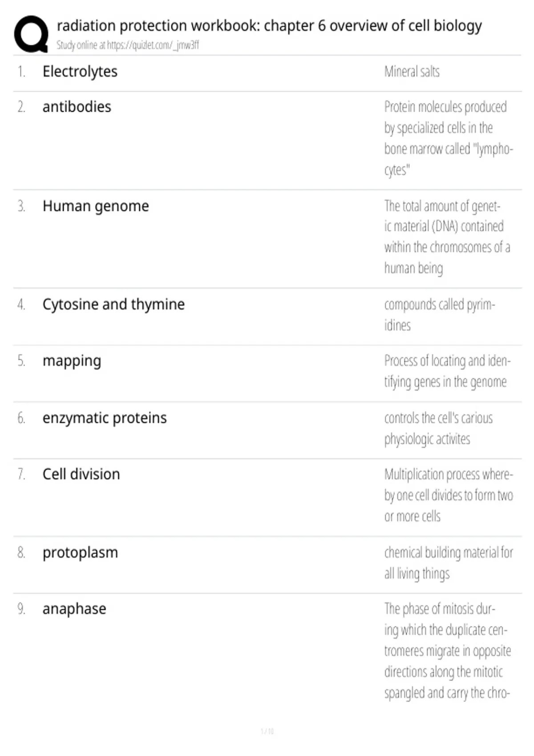
Task: Click the Quizlet Q logo icon
Action: click(x=31, y=34)
